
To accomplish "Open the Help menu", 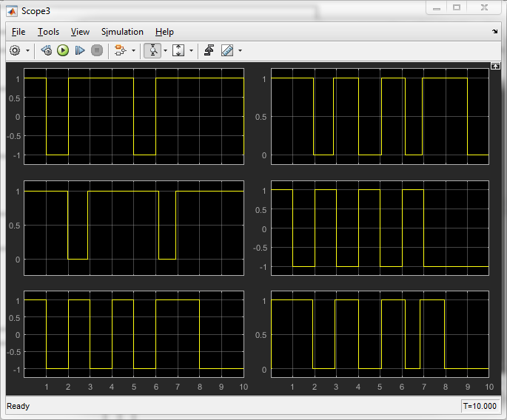I will click(164, 32).
